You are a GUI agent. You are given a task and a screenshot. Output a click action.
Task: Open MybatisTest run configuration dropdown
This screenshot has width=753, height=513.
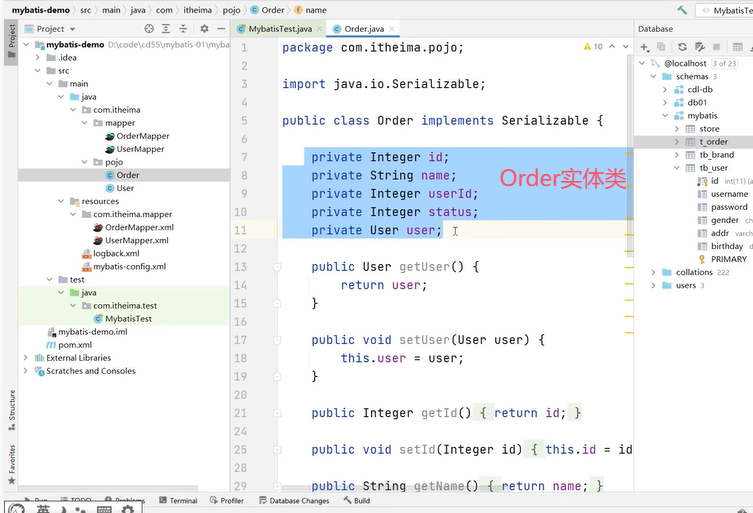pos(725,10)
